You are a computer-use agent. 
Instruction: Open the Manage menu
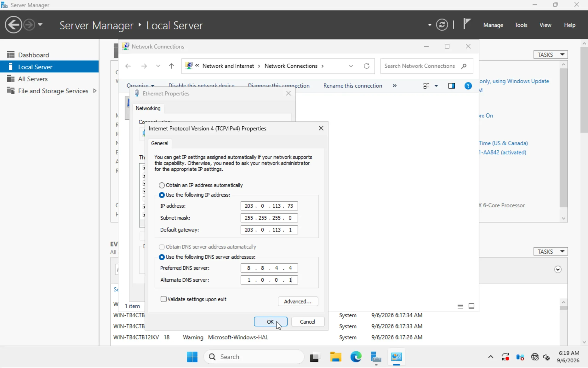click(493, 25)
